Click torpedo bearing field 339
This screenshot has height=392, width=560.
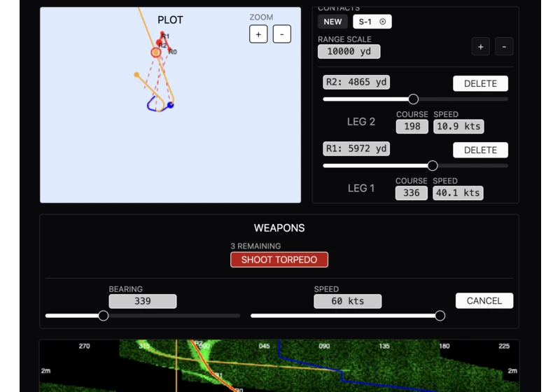click(143, 301)
